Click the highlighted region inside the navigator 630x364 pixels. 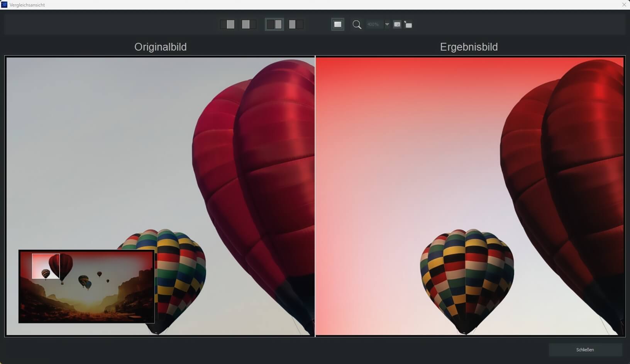46,266
